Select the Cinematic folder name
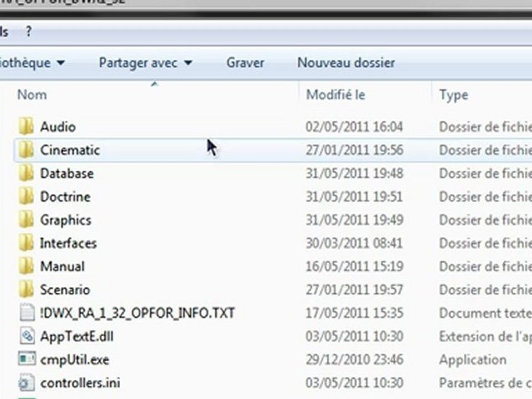532x399 pixels. 70,150
